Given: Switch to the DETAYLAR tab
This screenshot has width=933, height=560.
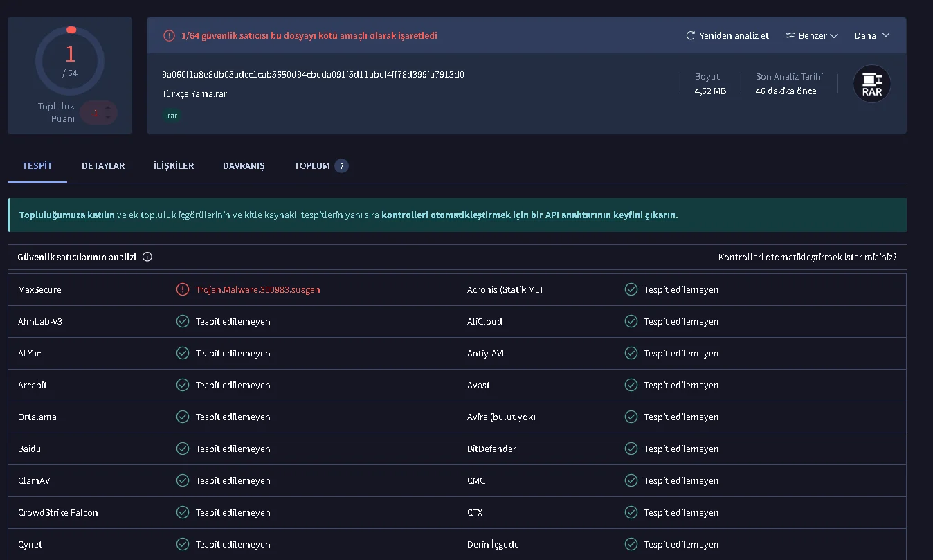Looking at the screenshot, I should (x=103, y=166).
